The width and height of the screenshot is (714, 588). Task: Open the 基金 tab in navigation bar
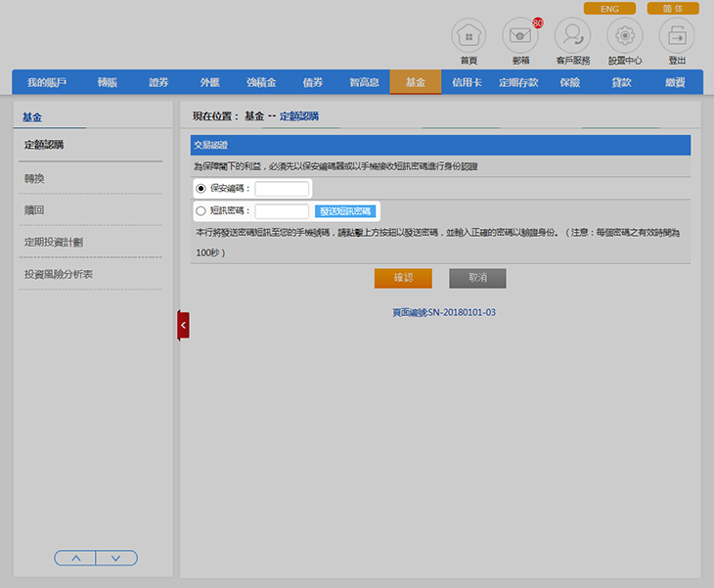point(415,82)
